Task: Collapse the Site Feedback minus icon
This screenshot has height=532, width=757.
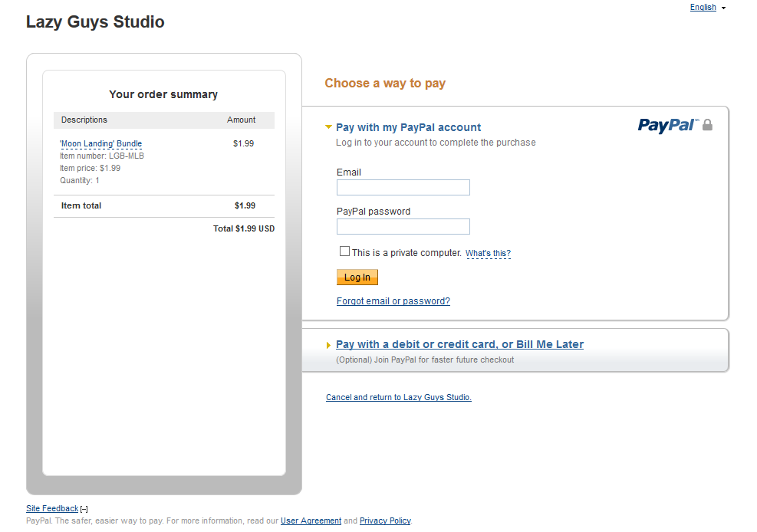Action: 84,509
